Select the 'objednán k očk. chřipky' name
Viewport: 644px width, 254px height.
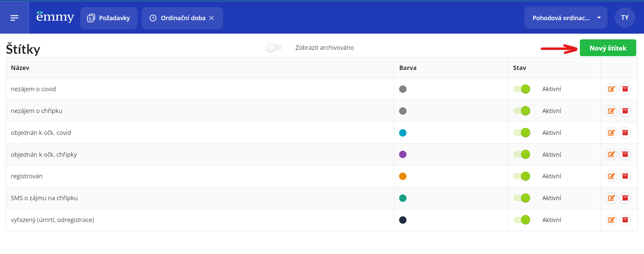(44, 155)
